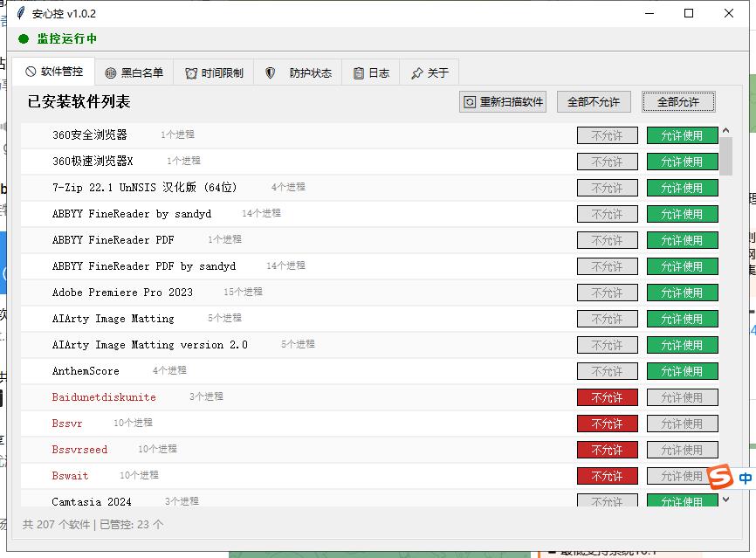Allow Bssvrseed with 允许使用
This screenshot has height=558, width=756.
682,450
